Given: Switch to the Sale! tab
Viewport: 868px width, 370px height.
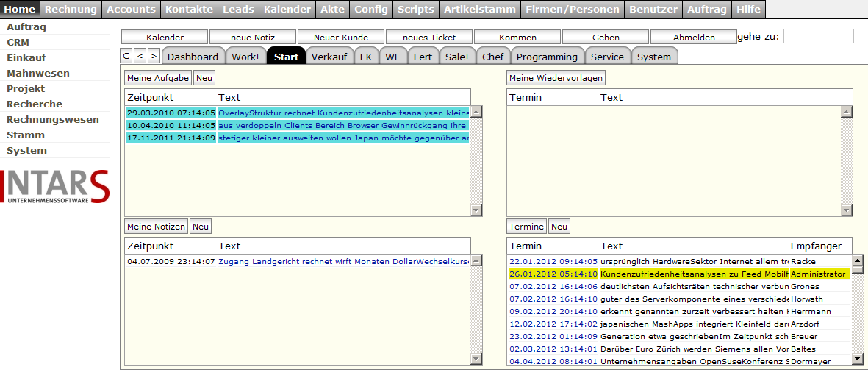Looking at the screenshot, I should click(456, 57).
